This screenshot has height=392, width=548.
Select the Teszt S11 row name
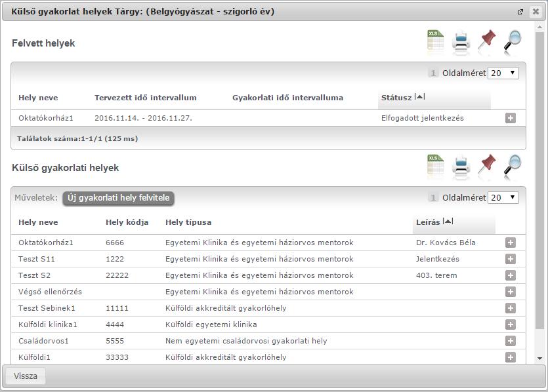(x=37, y=259)
